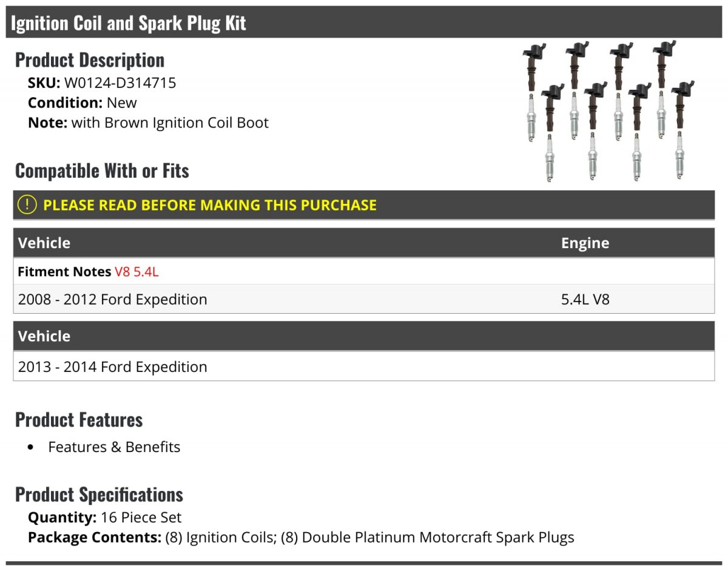This screenshot has height=571, width=728.
Task: Click the Package Contents specification line
Action: pyautogui.click(x=301, y=537)
